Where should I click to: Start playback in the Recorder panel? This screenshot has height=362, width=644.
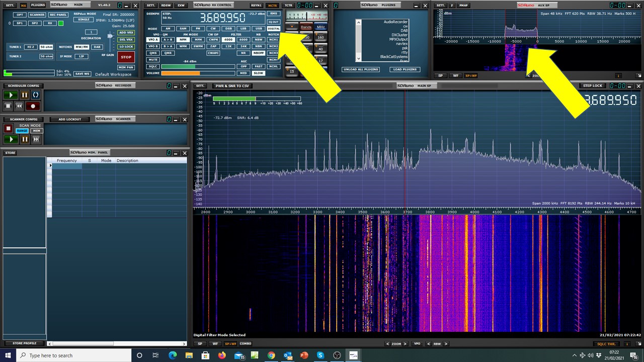coord(10,95)
